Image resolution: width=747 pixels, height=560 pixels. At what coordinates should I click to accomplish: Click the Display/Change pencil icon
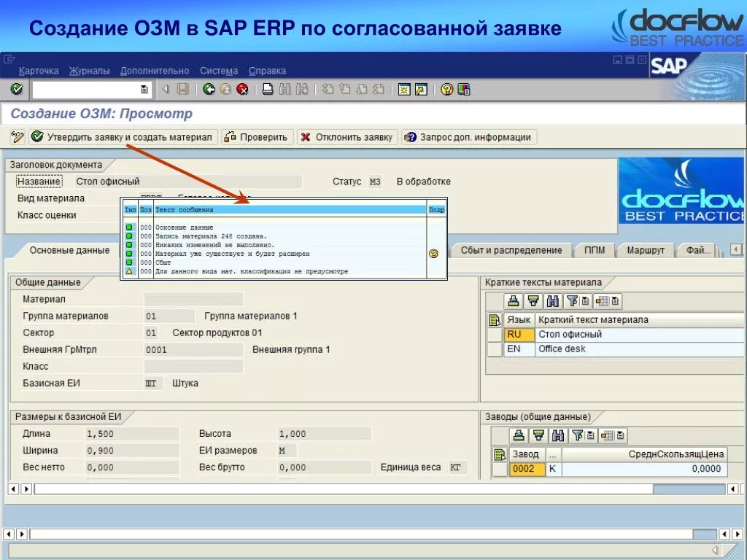coord(18,137)
